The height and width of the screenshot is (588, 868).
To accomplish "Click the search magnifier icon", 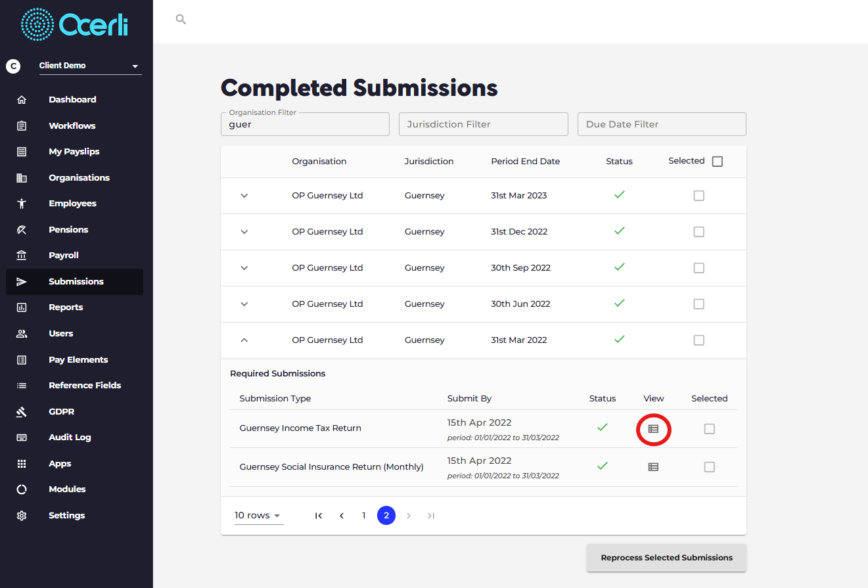I will point(181,20).
